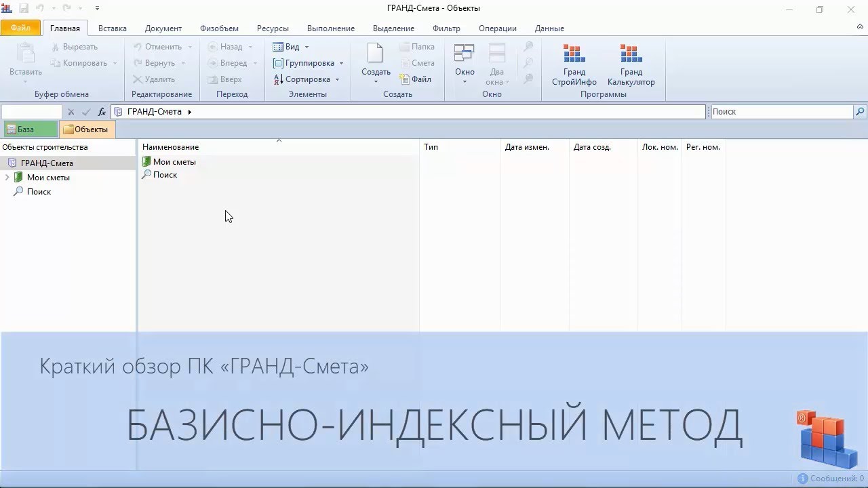The height and width of the screenshot is (488, 868).
Task: Sort by the Наименование column header
Action: coord(279,147)
